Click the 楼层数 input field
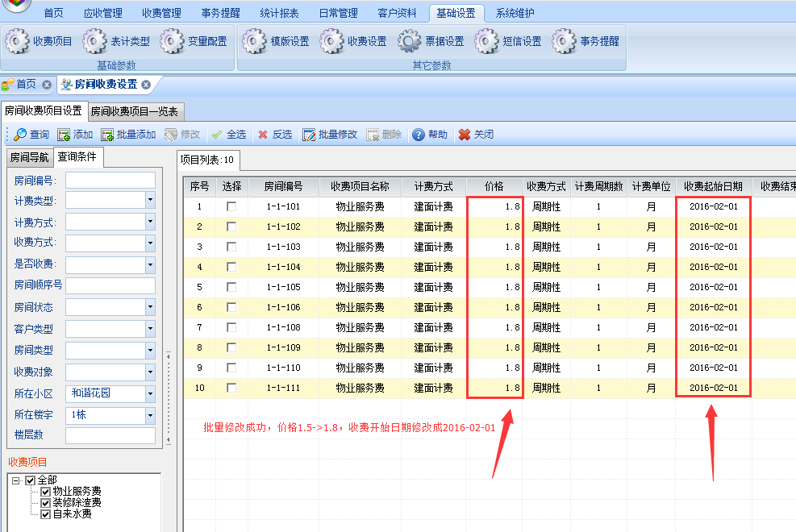The height and width of the screenshot is (532, 796). click(110, 435)
